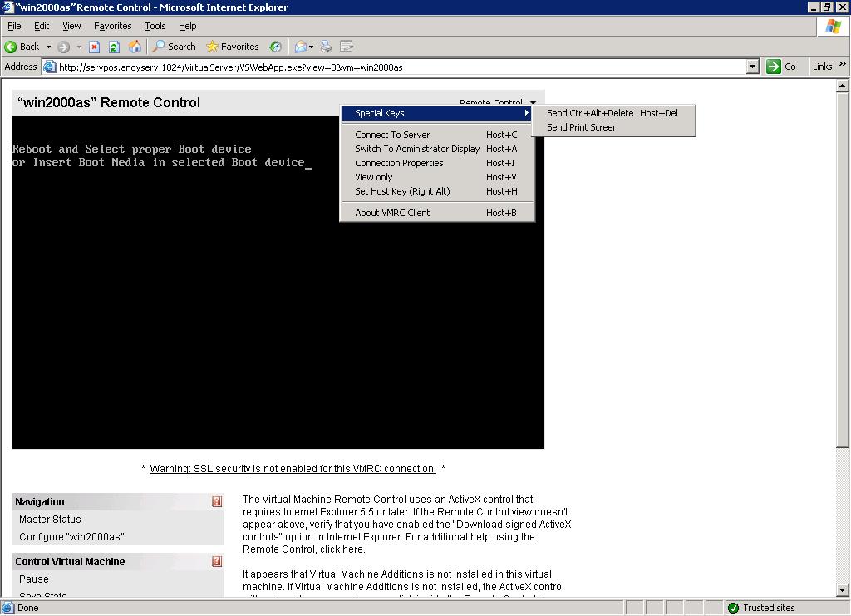Viewport: 851px width, 616px height.
Task: Choose Connection Properties menu entry
Action: [x=399, y=163]
